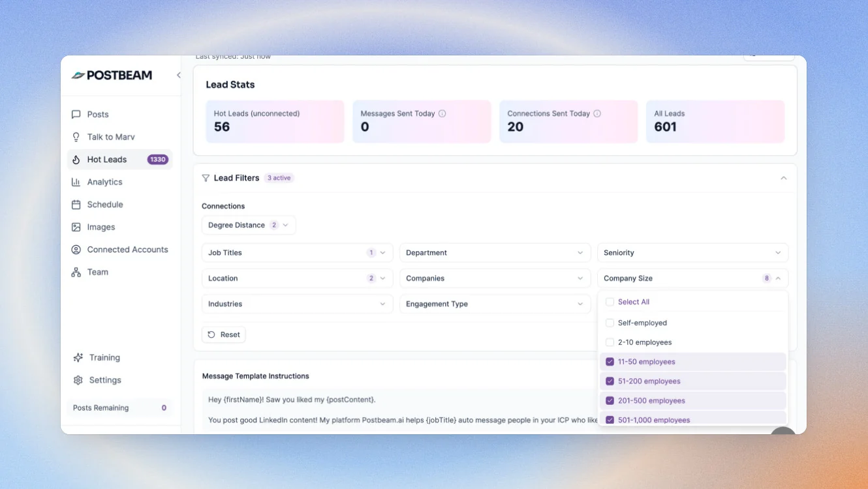Image resolution: width=868 pixels, height=489 pixels.
Task: Click the Settings gear icon
Action: pos(78,380)
